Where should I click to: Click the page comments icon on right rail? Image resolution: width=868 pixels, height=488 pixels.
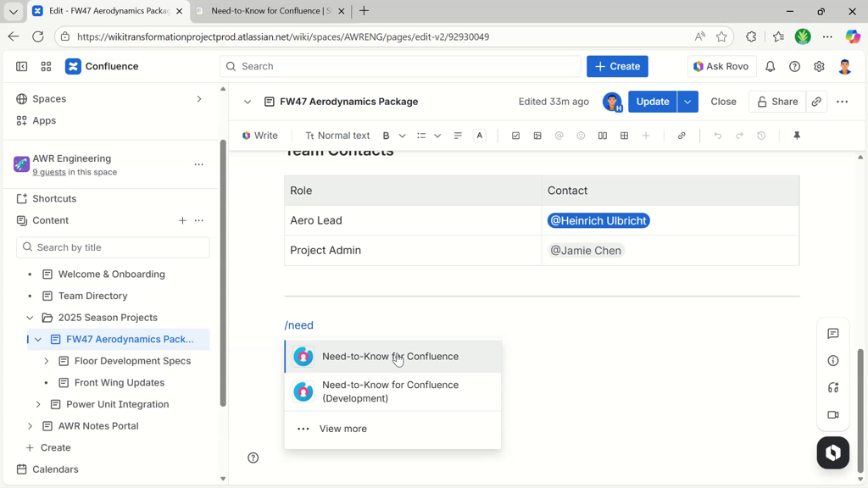point(833,334)
